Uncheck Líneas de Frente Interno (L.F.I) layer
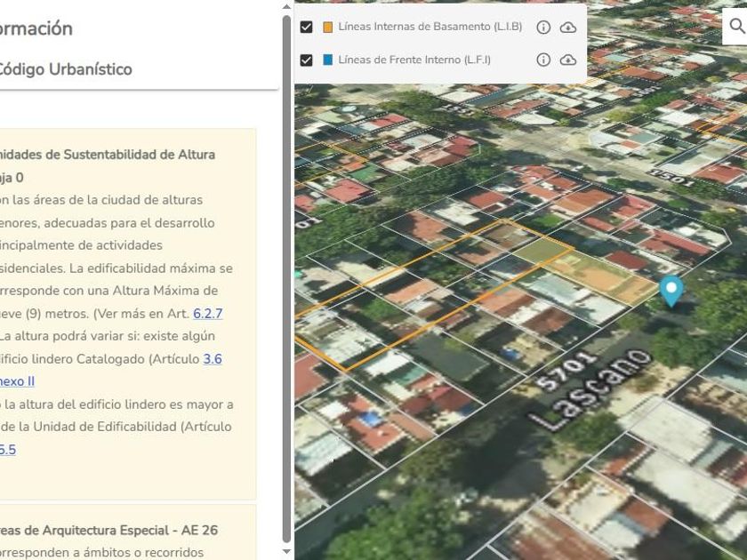The width and height of the screenshot is (747, 560). click(307, 60)
